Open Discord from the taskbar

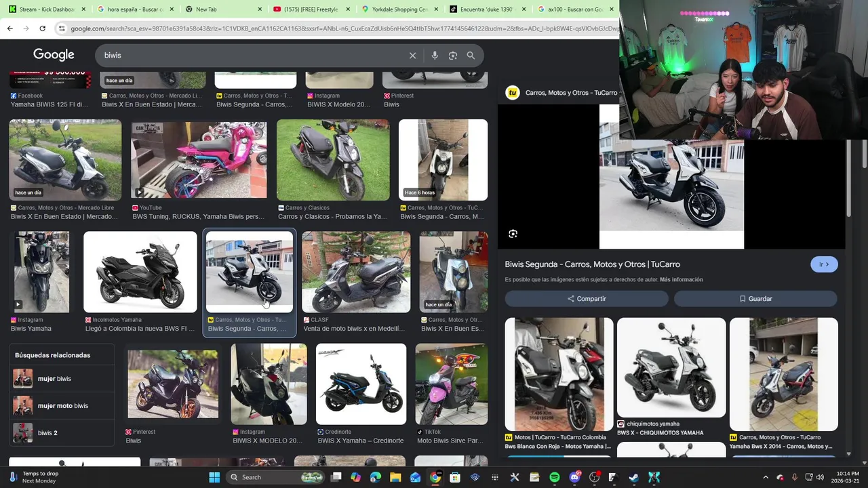574,477
